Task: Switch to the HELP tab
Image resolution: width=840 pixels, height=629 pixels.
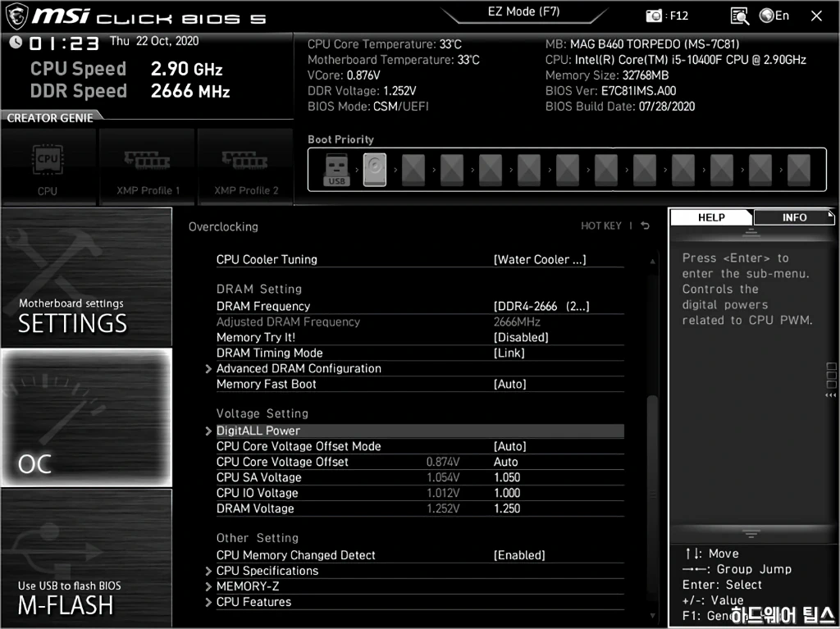Action: [711, 217]
